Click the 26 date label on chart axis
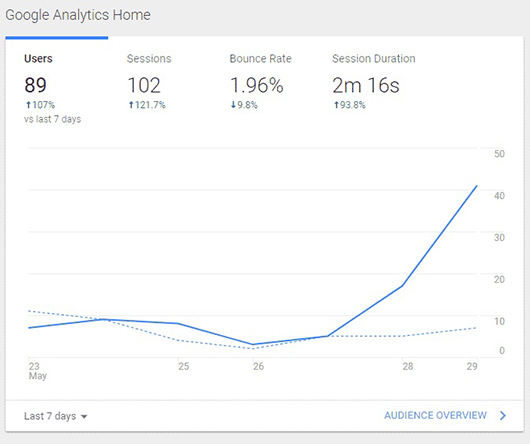530x444 pixels. pos(258,366)
